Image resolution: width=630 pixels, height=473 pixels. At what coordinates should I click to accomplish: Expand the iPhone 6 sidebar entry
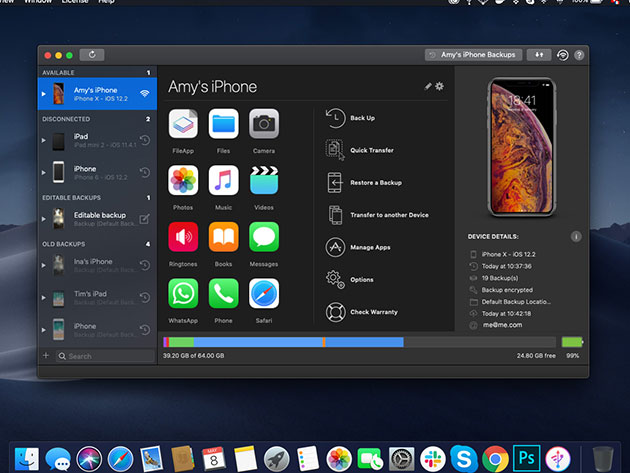tap(43, 173)
